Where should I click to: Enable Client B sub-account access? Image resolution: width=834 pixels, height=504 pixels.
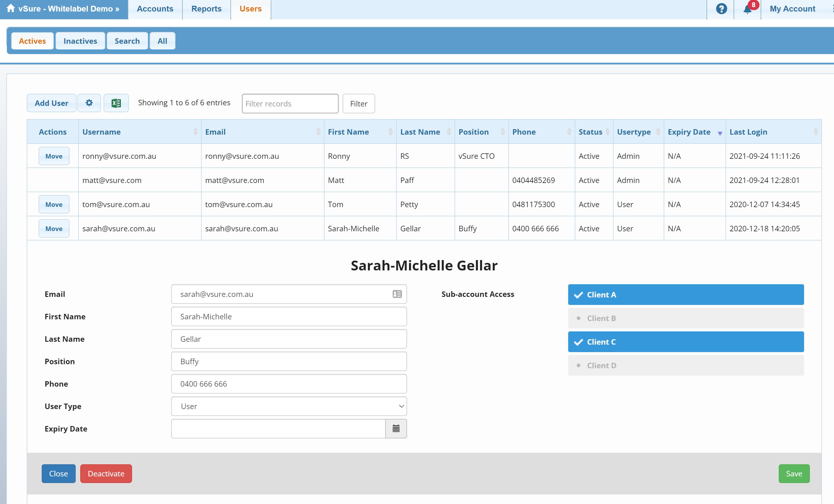685,318
